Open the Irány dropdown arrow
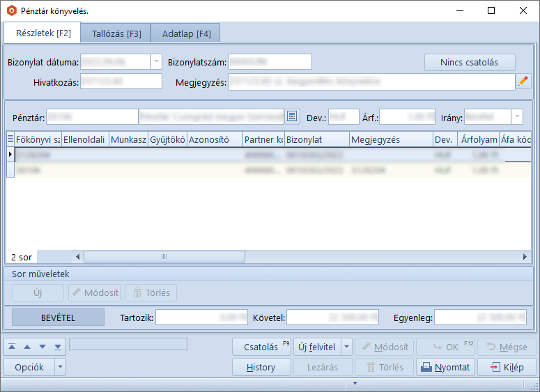540x392 pixels. (517, 116)
